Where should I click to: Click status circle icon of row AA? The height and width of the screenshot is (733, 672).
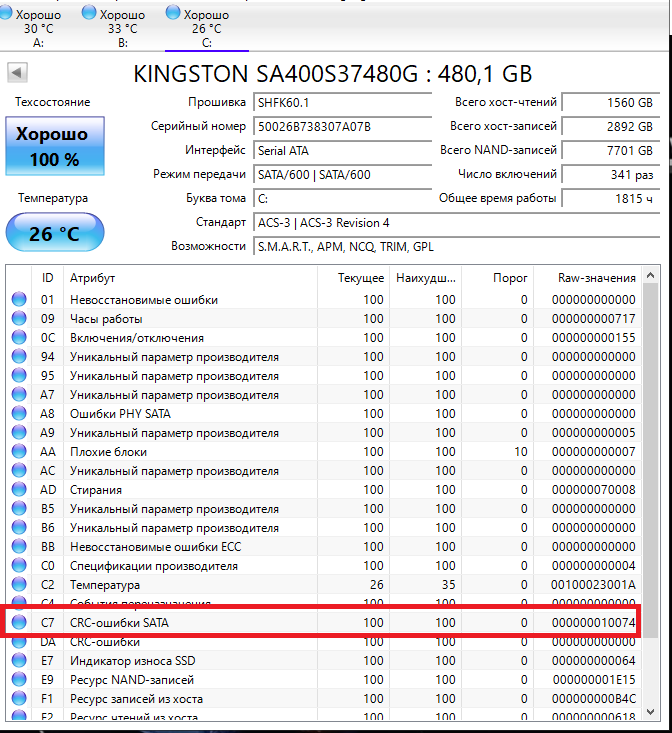coord(19,452)
